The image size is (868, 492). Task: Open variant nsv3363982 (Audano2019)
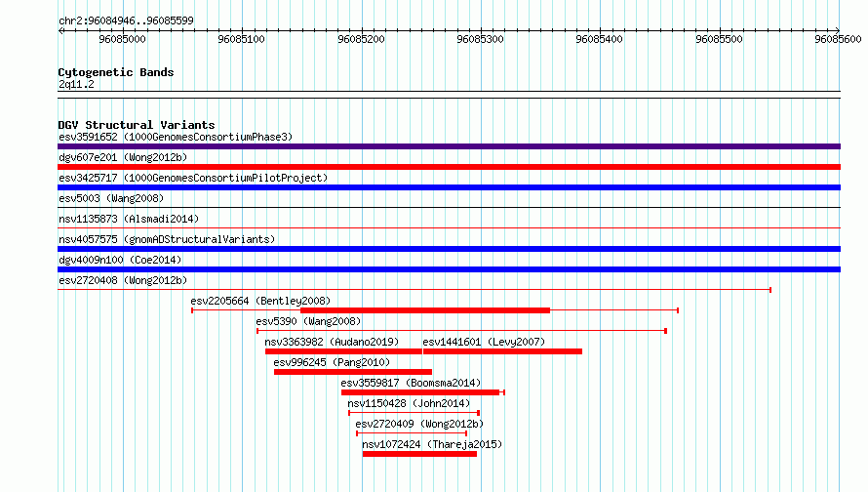332,342
